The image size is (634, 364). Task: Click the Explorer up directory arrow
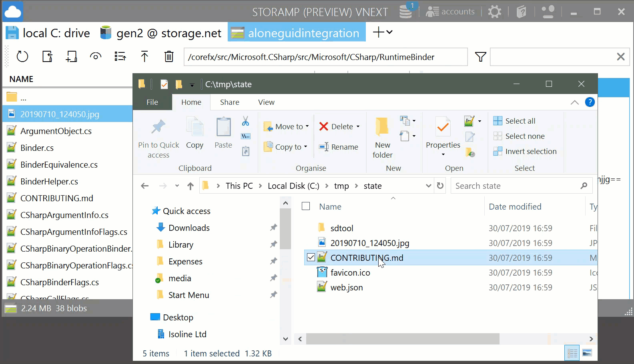pyautogui.click(x=191, y=186)
